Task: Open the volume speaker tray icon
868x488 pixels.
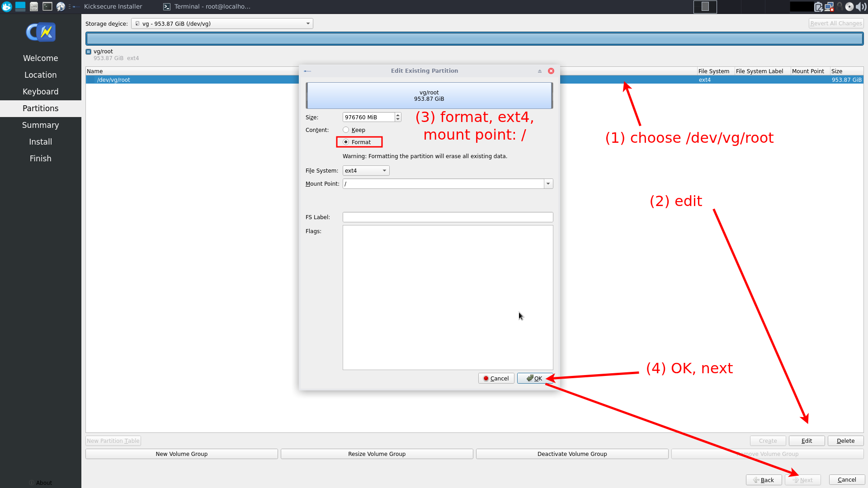Action: pos(861,6)
